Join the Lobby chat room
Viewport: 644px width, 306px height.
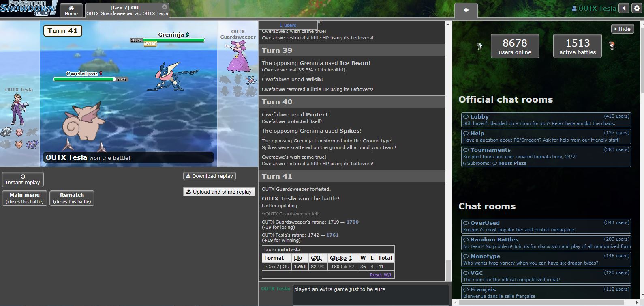pyautogui.click(x=546, y=120)
